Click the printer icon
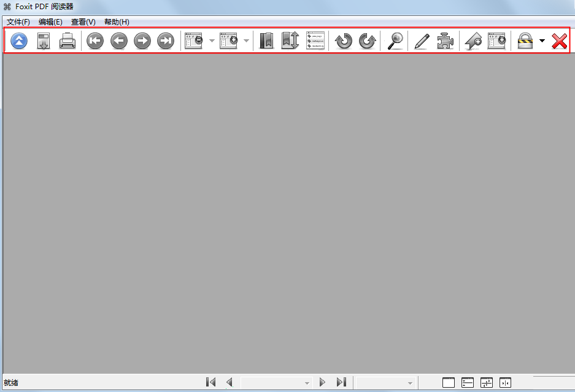The image size is (575, 392). (68, 40)
